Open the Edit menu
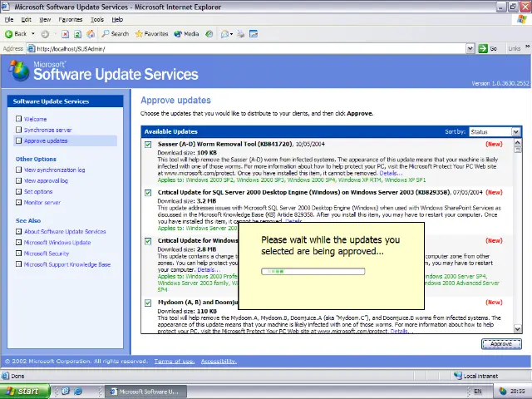Screen dimensions: 532x399 (x=26, y=20)
